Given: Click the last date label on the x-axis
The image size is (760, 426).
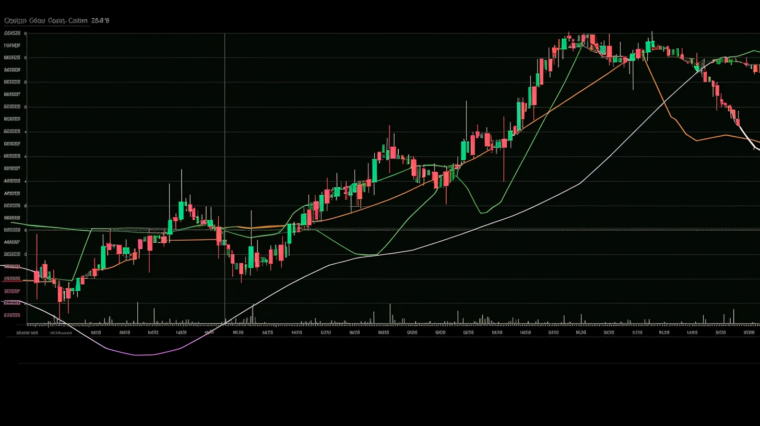Looking at the screenshot, I should pos(748,334).
